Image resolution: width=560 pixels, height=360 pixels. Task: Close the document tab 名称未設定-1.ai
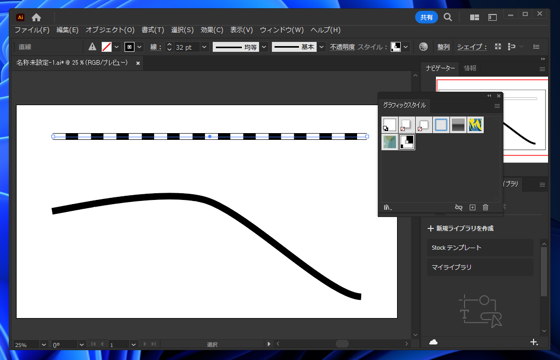138,63
